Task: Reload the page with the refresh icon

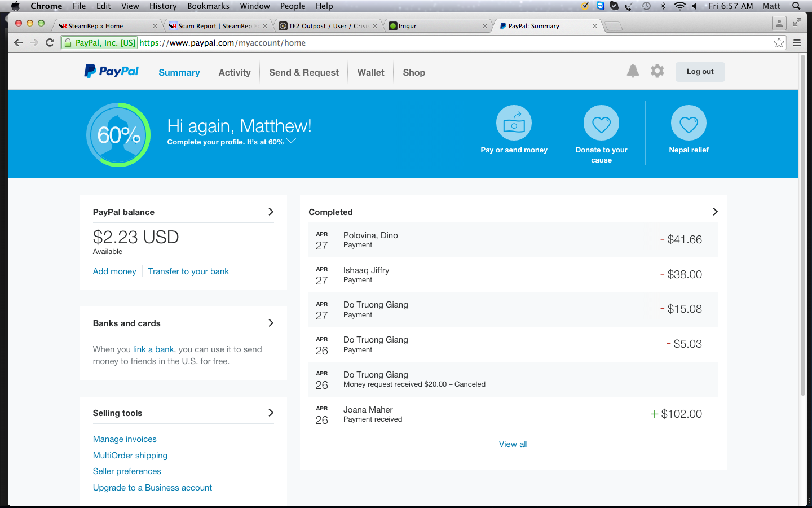Action: point(50,43)
